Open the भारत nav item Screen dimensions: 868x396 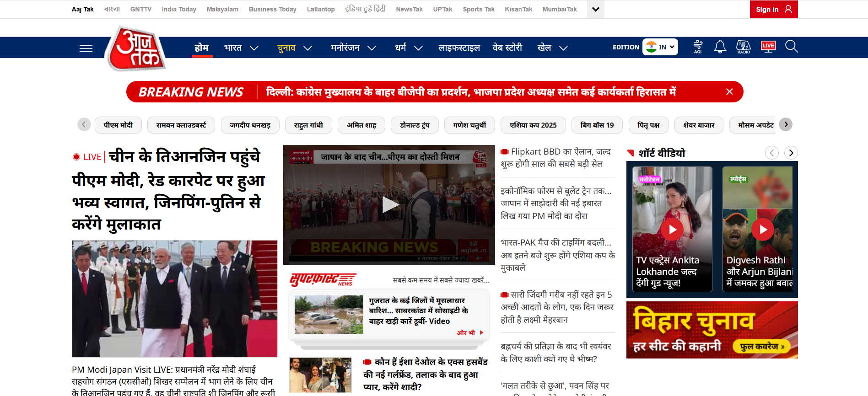click(233, 48)
